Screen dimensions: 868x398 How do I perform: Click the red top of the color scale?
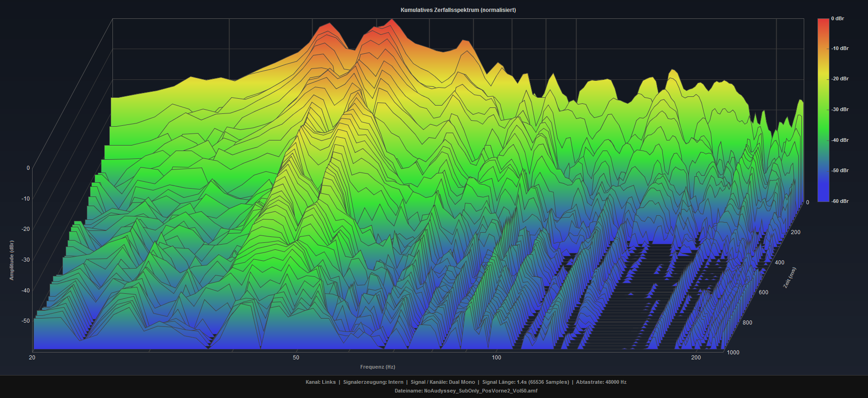[823, 22]
